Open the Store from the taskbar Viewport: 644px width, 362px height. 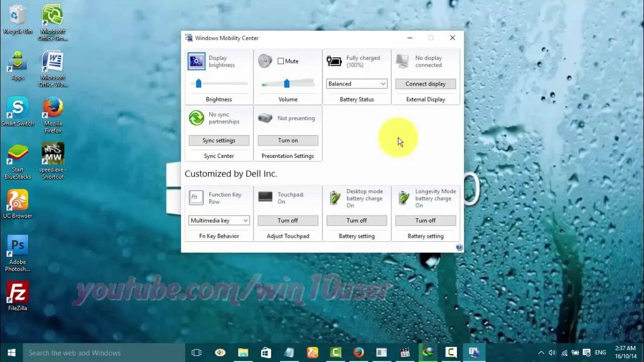point(266,352)
